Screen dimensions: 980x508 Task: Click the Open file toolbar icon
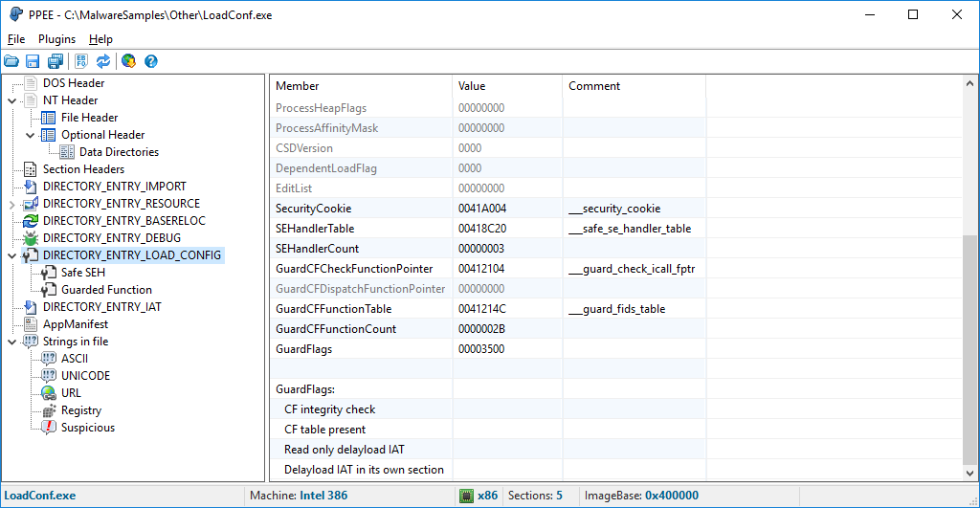click(x=11, y=61)
